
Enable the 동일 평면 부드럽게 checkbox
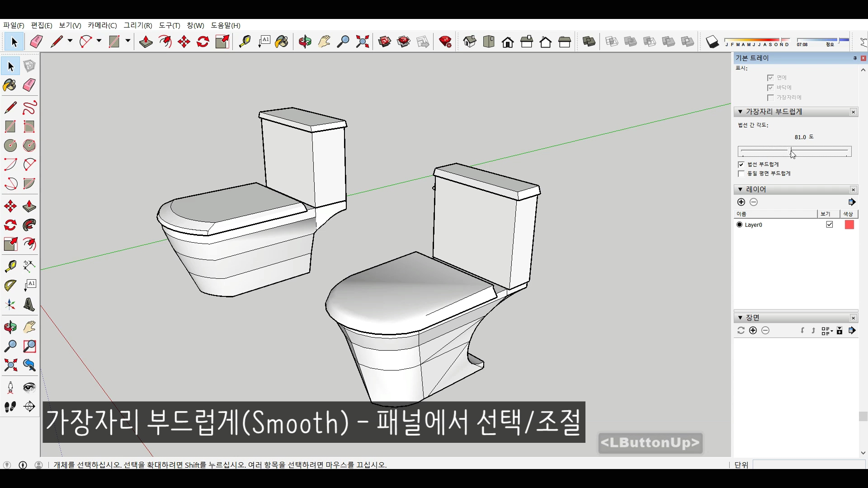click(x=741, y=174)
